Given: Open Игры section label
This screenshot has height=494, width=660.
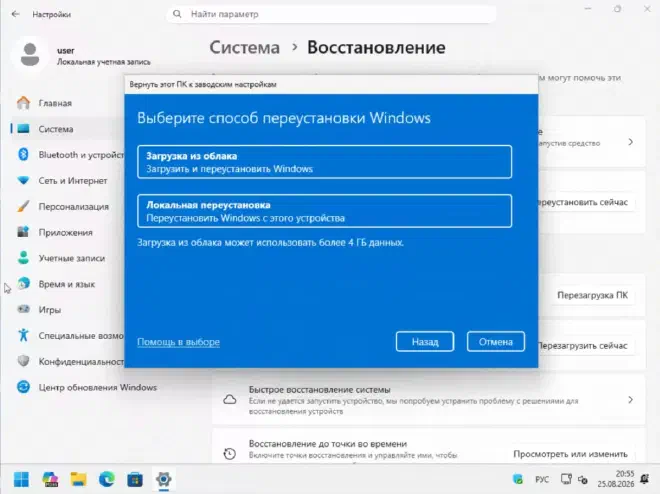Looking at the screenshot, I should (x=50, y=310).
